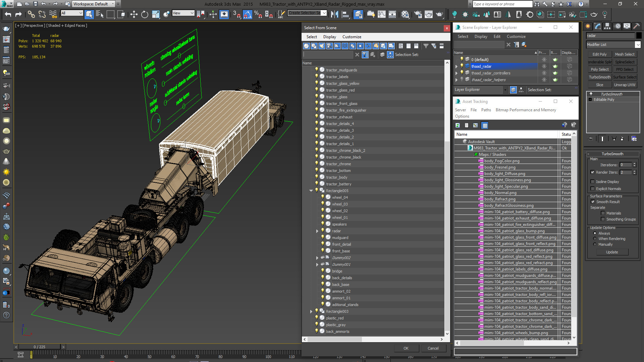Click the object color swatch beside radar
Viewport: 644px width, 362px height.
tap(639, 36)
